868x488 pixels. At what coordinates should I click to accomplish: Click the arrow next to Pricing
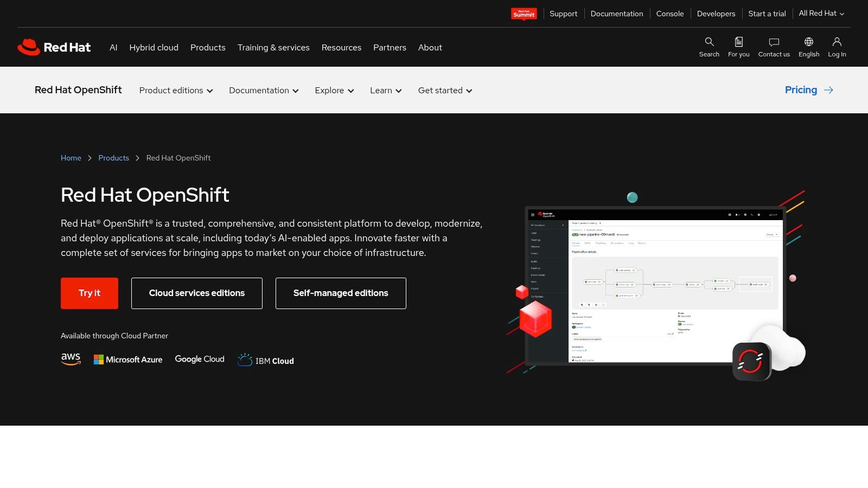[x=828, y=90]
